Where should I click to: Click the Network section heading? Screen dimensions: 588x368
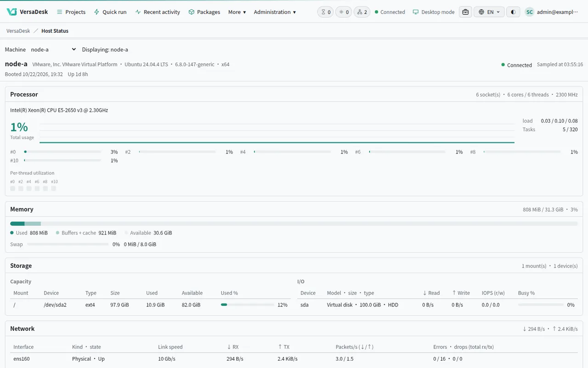(x=23, y=329)
